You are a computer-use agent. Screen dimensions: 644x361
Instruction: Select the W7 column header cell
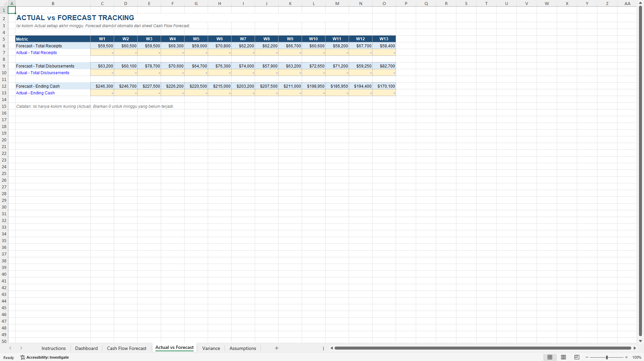pyautogui.click(x=243, y=39)
